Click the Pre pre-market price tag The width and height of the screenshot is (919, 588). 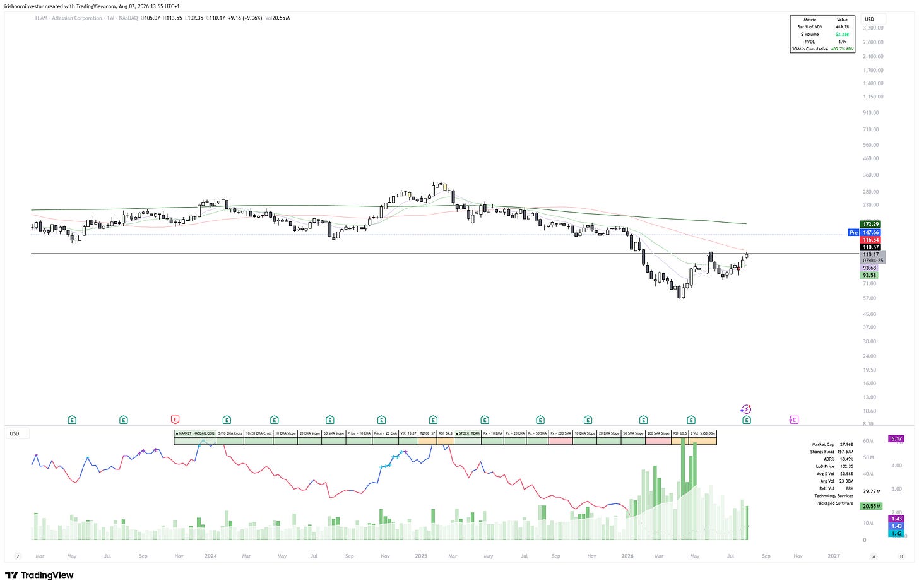point(854,233)
